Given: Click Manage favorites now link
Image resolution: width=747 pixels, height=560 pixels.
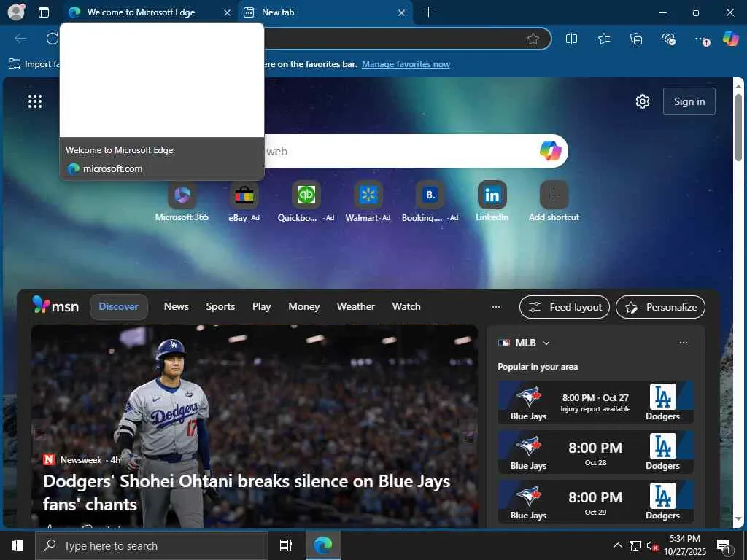Looking at the screenshot, I should (406, 64).
